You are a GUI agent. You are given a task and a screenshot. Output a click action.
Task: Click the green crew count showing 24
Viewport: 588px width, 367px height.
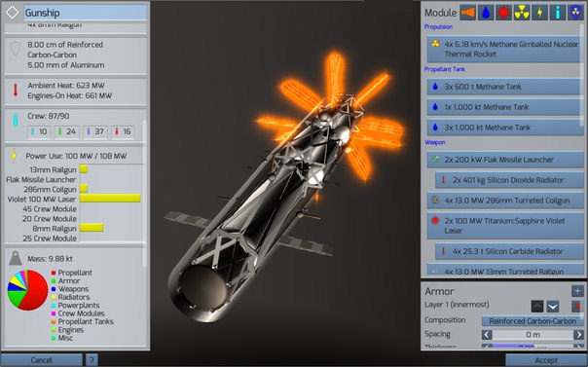click(67, 131)
